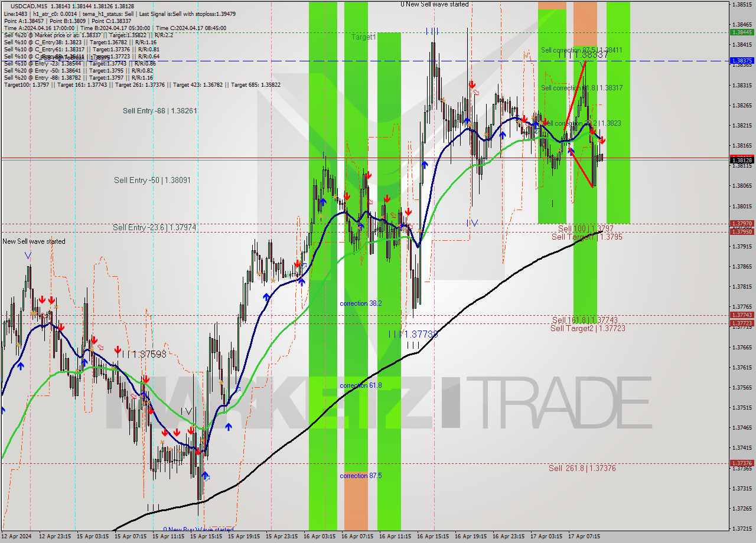Click the 'New Sell wave started' label at left

34,241
